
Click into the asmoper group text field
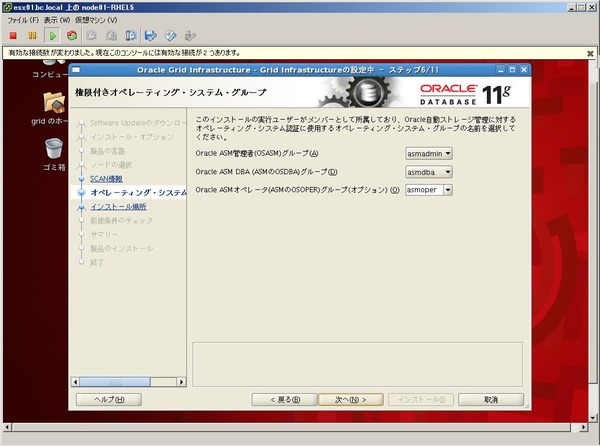point(424,190)
